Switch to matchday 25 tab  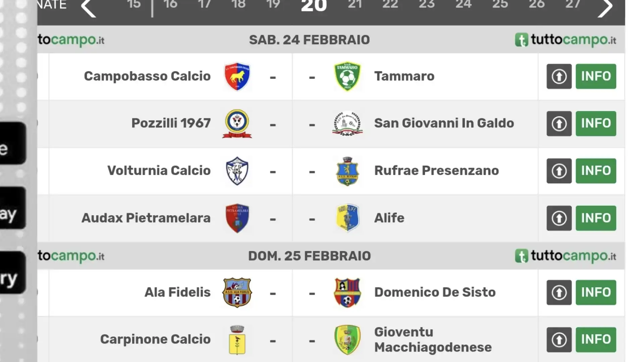coord(500,5)
